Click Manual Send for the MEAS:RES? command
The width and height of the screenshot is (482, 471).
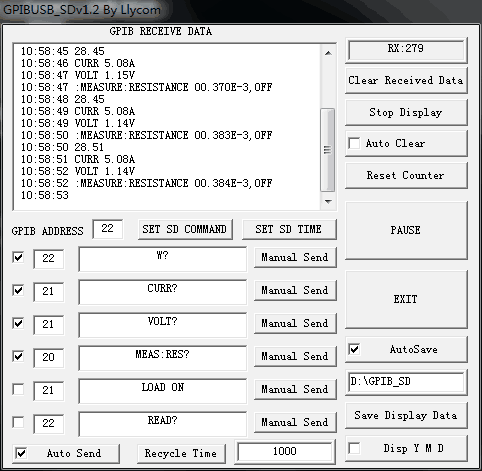pos(295,356)
